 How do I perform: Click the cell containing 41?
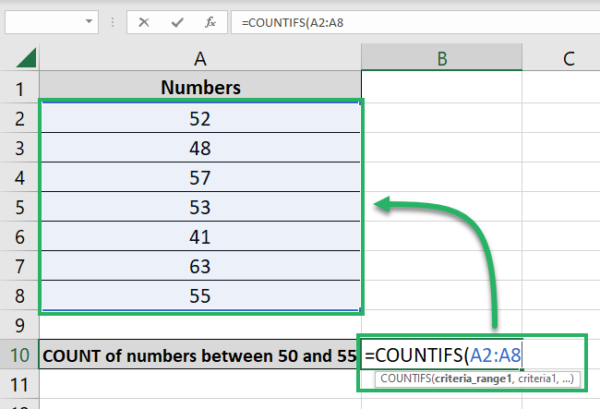pos(200,236)
